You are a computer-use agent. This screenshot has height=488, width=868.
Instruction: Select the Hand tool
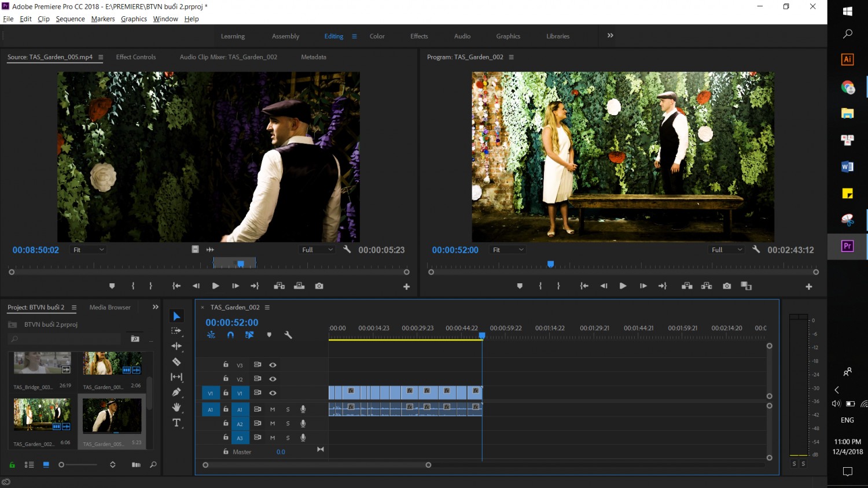176,407
